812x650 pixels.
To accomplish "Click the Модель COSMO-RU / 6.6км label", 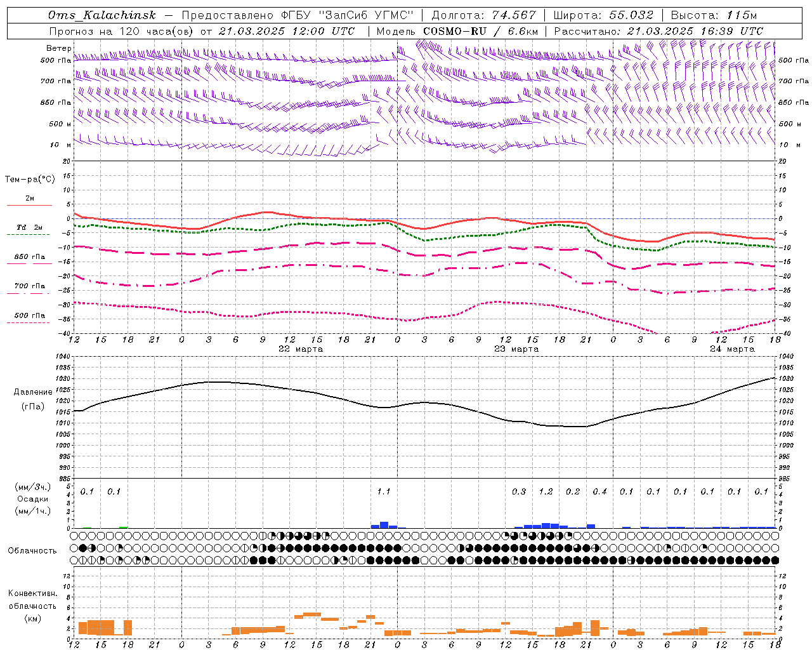I will pyautogui.click(x=457, y=31).
